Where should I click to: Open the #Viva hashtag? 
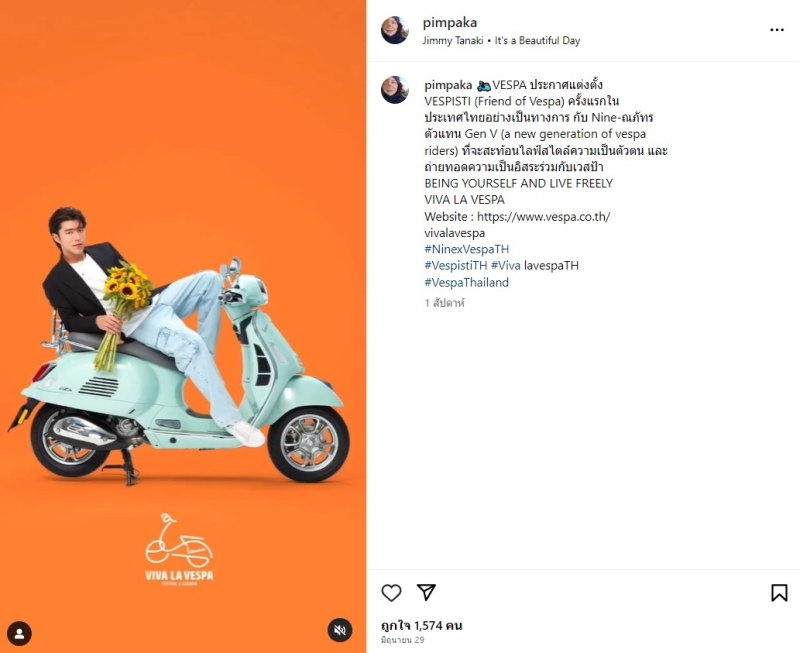click(506, 265)
